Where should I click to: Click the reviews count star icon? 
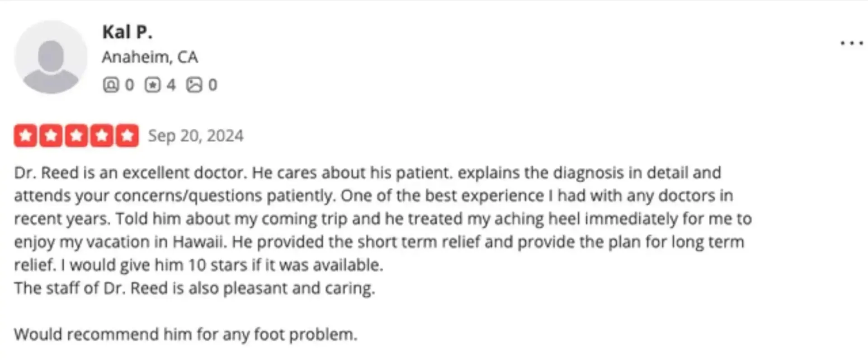[x=152, y=85]
